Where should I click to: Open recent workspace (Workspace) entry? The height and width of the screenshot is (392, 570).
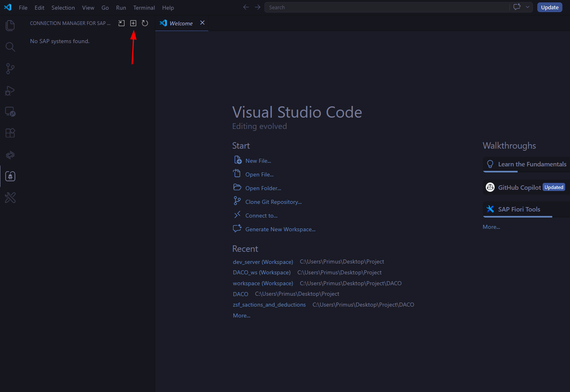[x=263, y=283]
